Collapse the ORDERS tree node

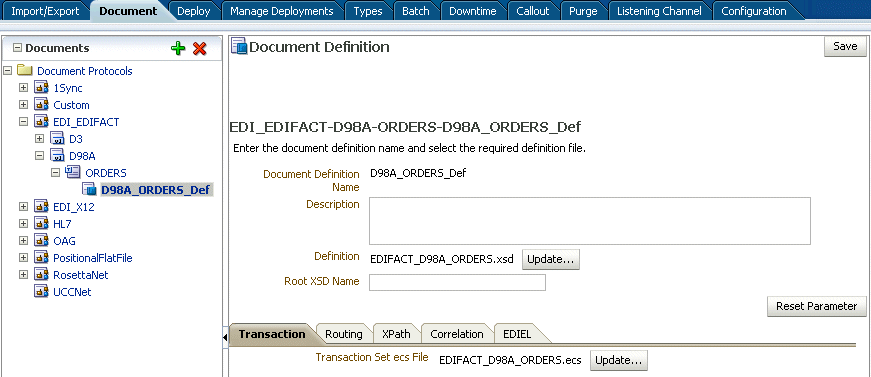tap(55, 173)
